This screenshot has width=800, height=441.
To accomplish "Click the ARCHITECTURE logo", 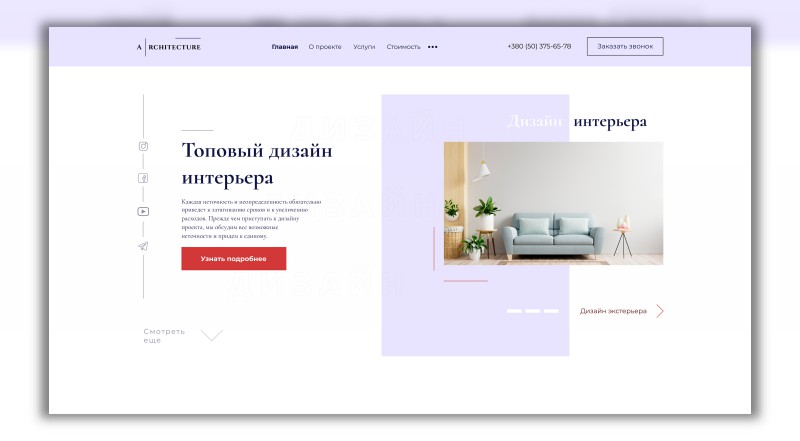I will pos(169,46).
